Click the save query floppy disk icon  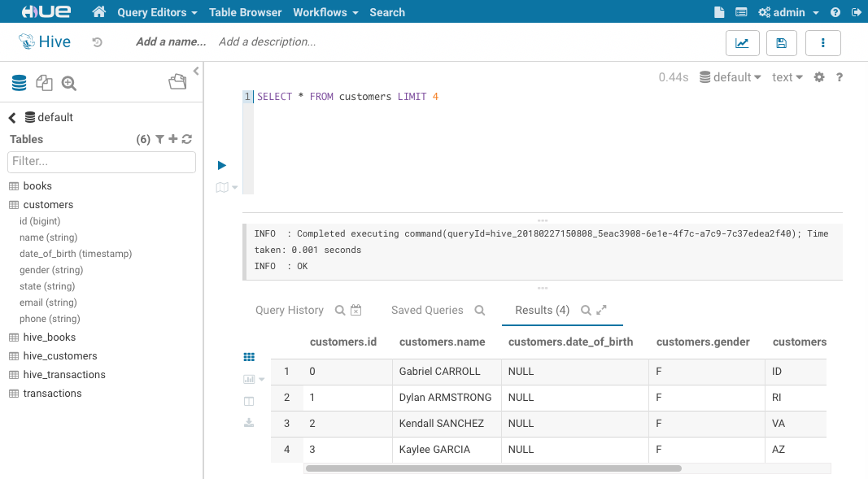pos(781,43)
